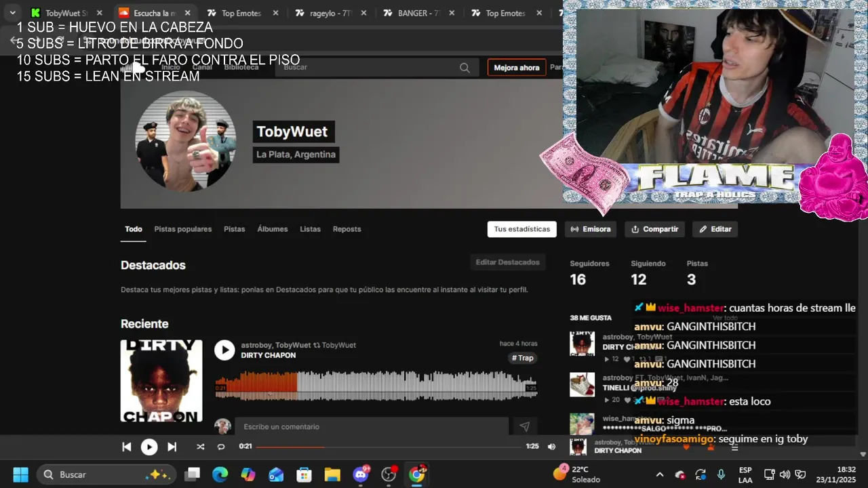Mute volume using the speaker icon
Screen dimensions: 868x488
tap(551, 447)
